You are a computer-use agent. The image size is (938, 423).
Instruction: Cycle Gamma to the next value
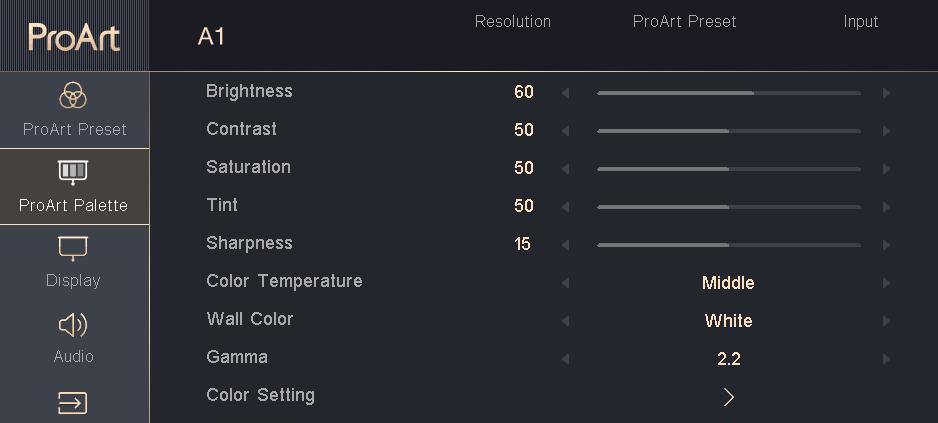click(x=886, y=359)
